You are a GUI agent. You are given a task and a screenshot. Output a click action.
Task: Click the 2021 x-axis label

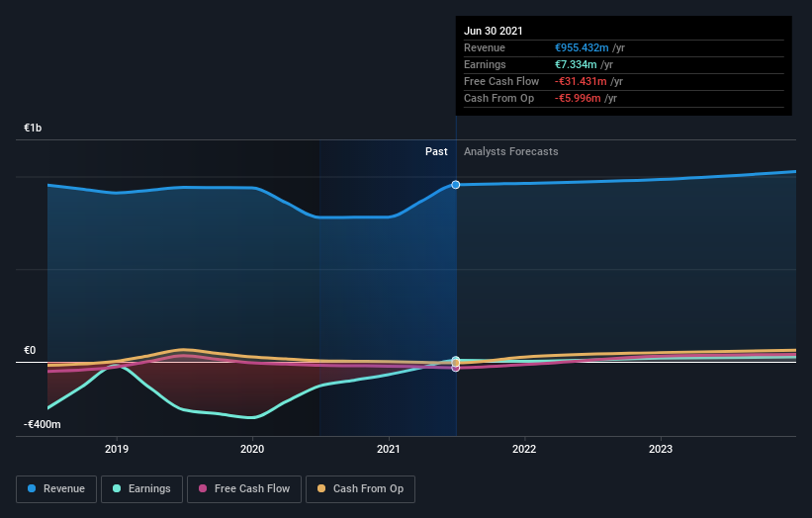389,449
